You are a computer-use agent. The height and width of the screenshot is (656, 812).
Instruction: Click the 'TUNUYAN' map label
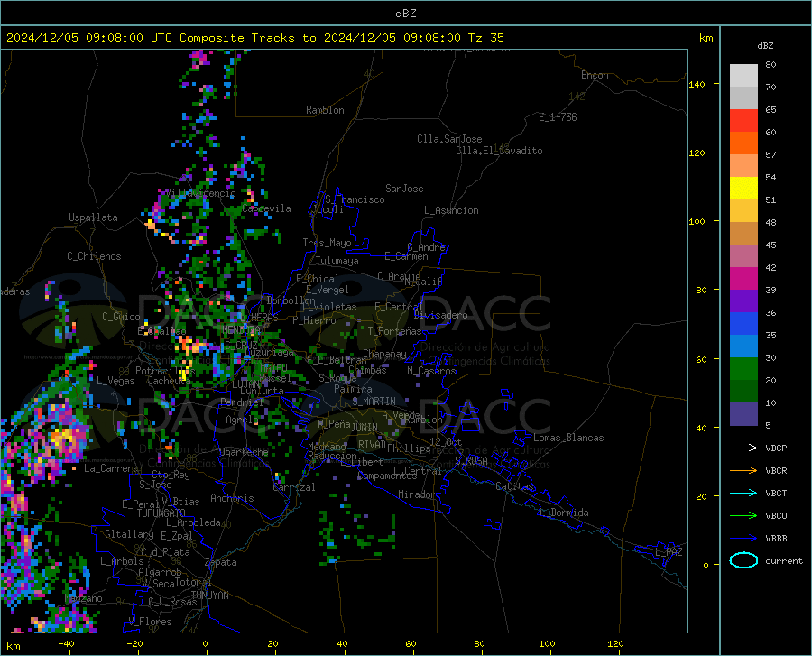pos(209,595)
